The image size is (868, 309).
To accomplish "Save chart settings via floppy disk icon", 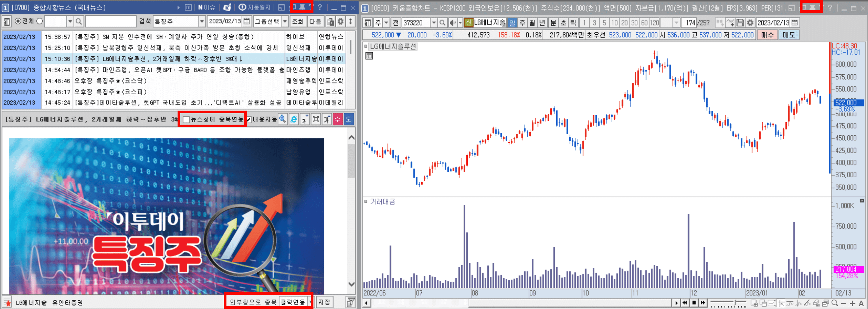I will pyautogui.click(x=740, y=23).
